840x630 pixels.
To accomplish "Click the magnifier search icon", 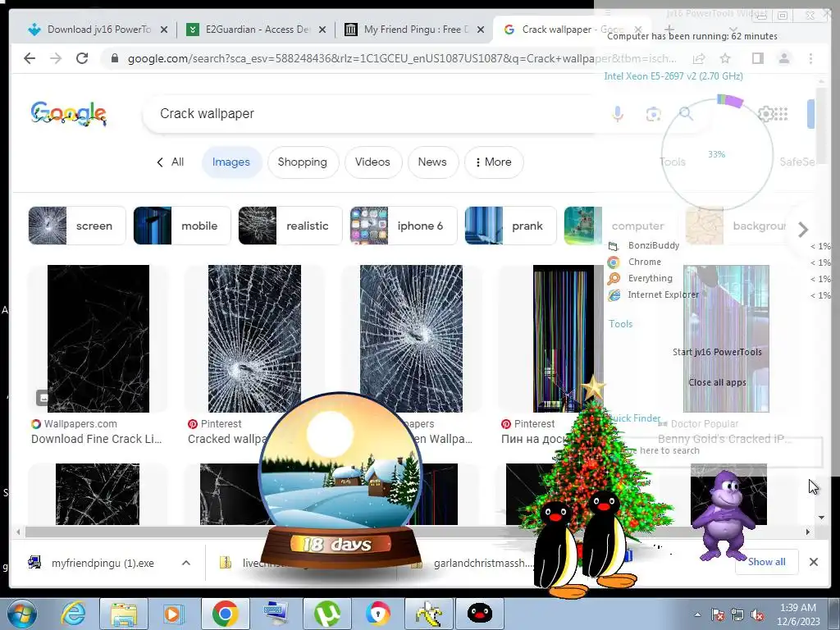I will (x=686, y=113).
